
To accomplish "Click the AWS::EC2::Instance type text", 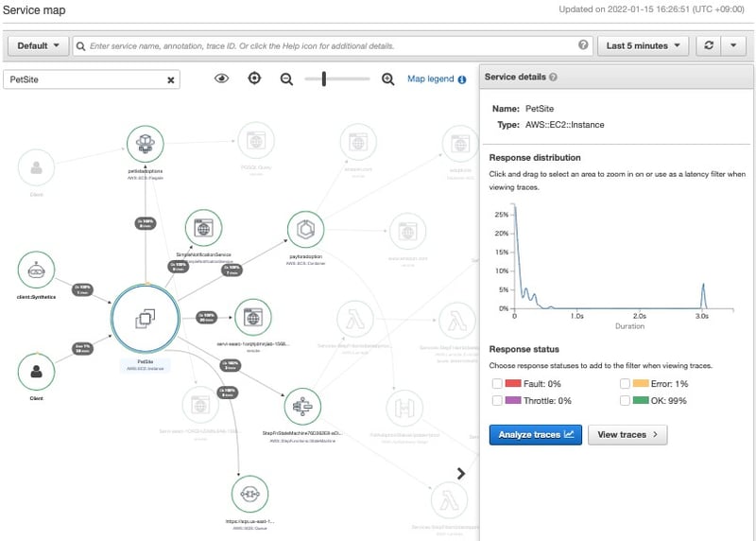I will 564,125.
